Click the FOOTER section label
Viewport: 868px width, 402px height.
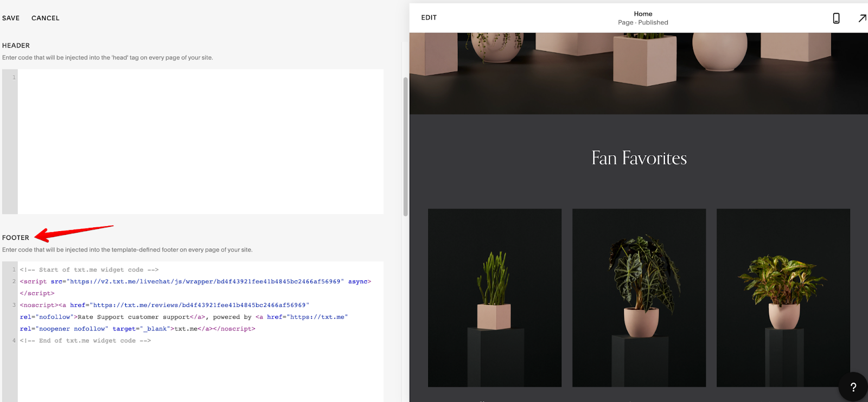[16, 238]
